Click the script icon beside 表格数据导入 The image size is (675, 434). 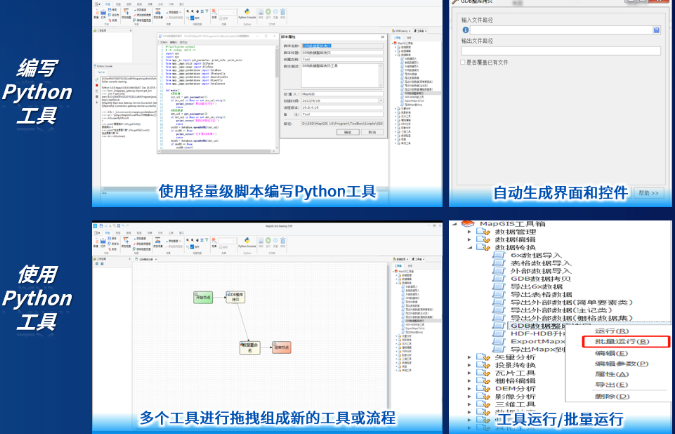coord(499,263)
